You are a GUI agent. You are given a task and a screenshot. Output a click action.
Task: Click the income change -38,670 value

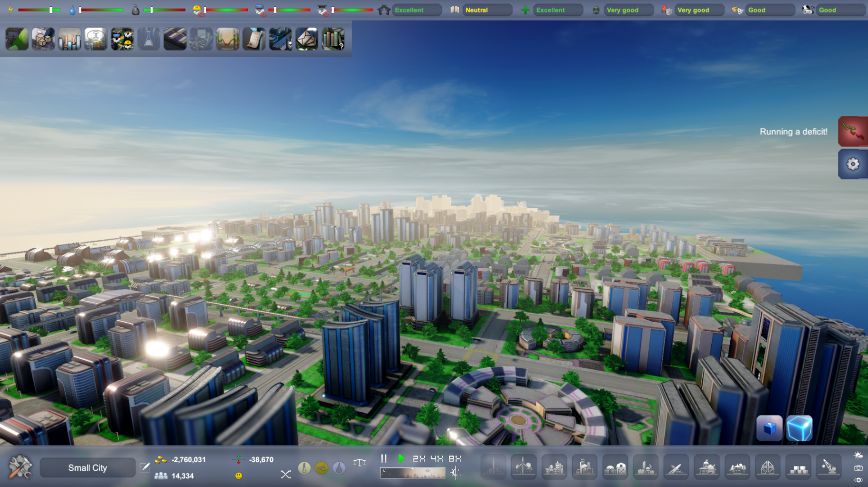point(261,459)
